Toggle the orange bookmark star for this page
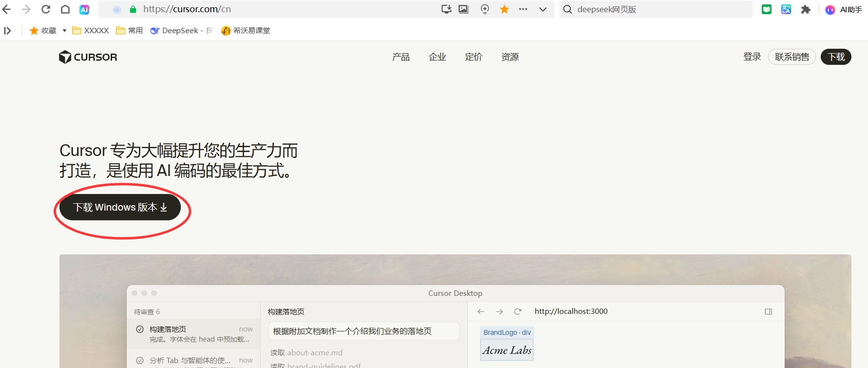The width and height of the screenshot is (868, 368). coord(504,9)
